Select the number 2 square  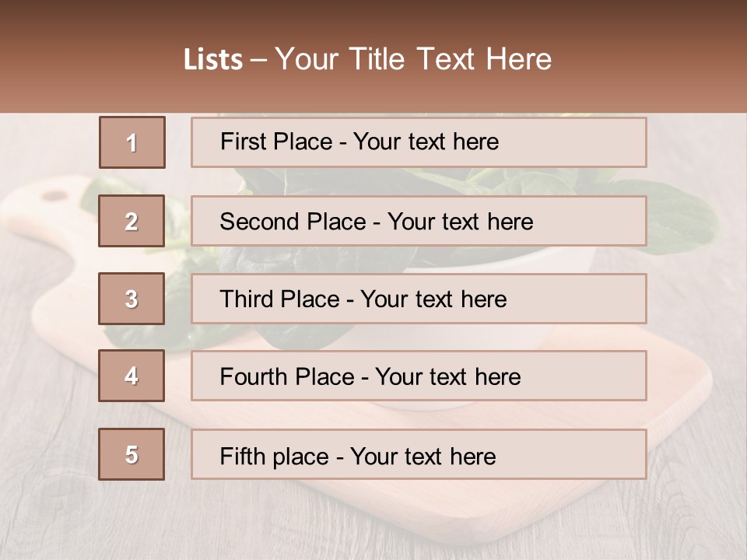click(x=132, y=221)
